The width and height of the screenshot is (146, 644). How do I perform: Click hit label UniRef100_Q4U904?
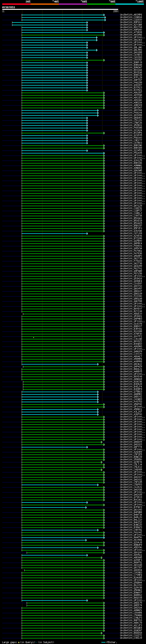click(x=131, y=570)
